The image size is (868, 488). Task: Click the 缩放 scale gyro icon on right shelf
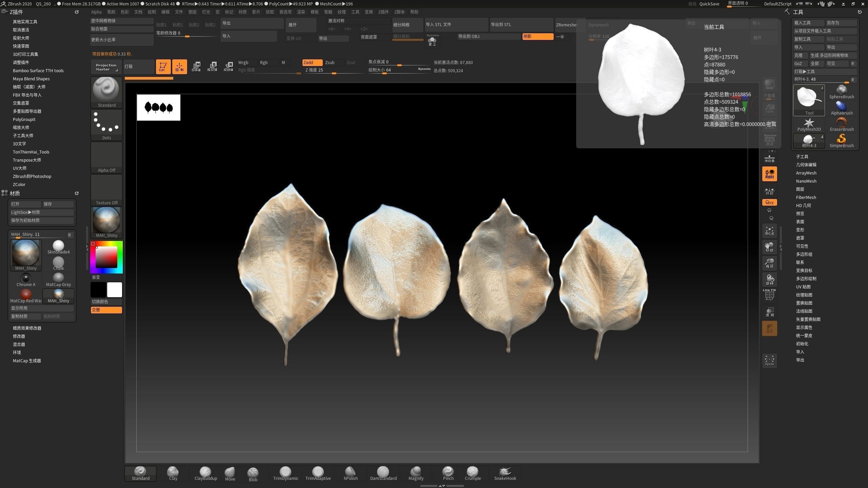coord(769,263)
